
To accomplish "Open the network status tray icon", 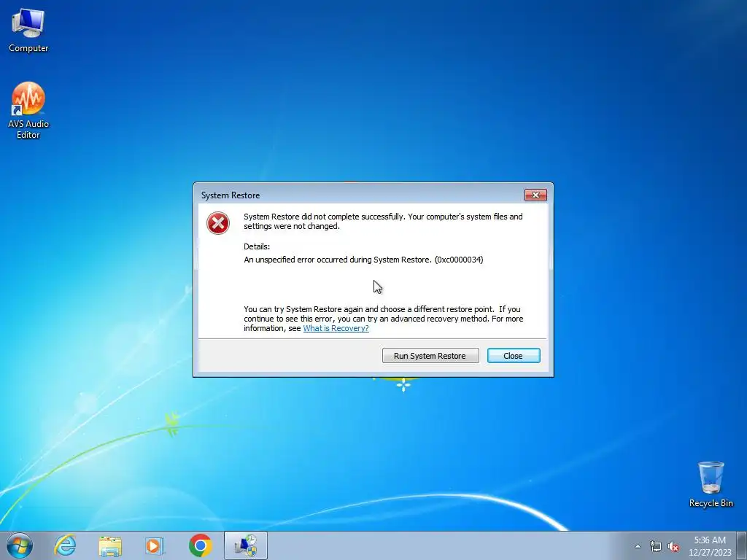I will [x=656, y=546].
